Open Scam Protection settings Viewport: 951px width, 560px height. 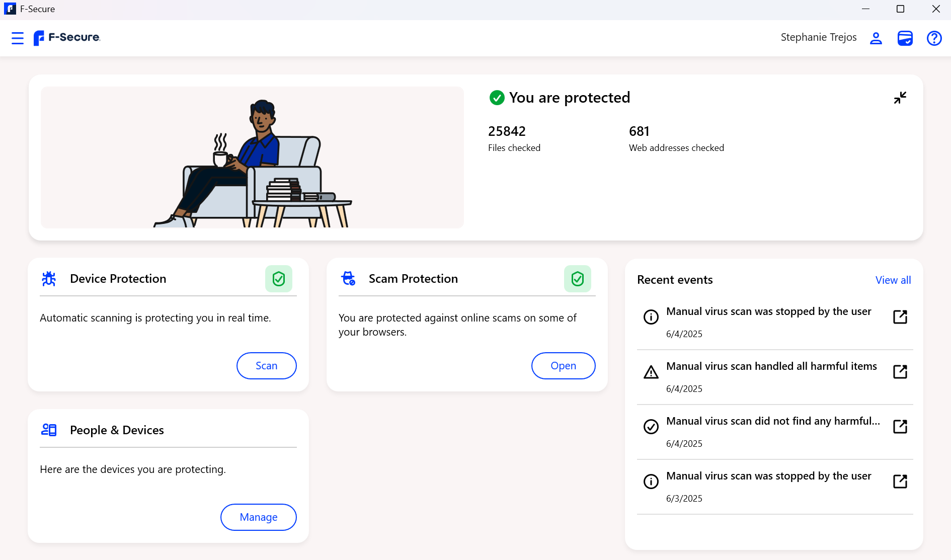563,366
